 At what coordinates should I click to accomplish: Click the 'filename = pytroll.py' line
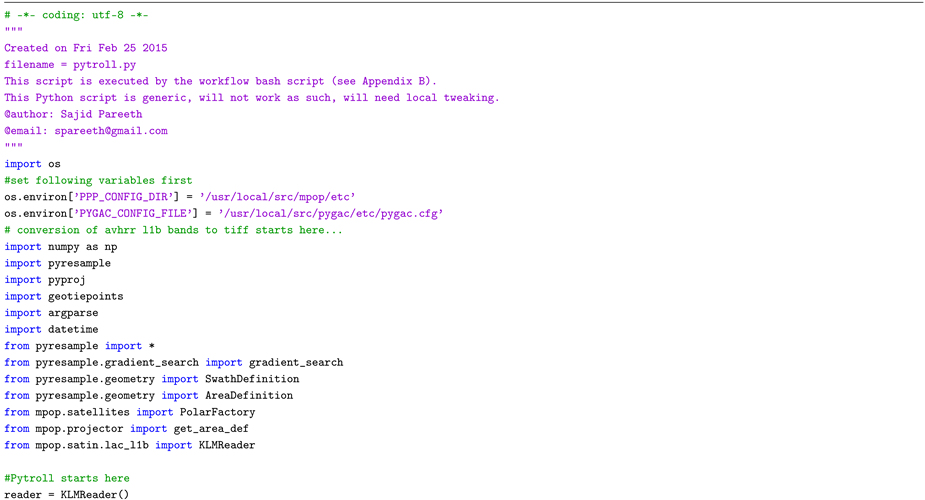(x=70, y=65)
